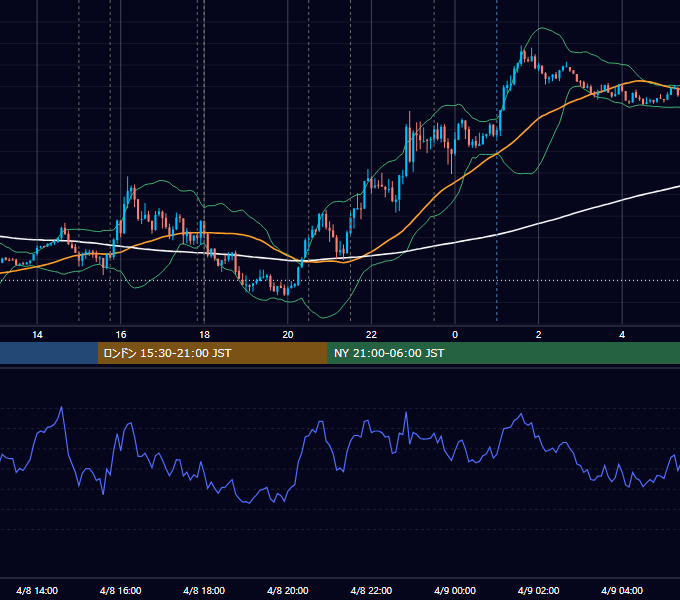The width and height of the screenshot is (680, 600).
Task: Click the hour label 14 on the price chart axis
Action: pyautogui.click(x=37, y=335)
